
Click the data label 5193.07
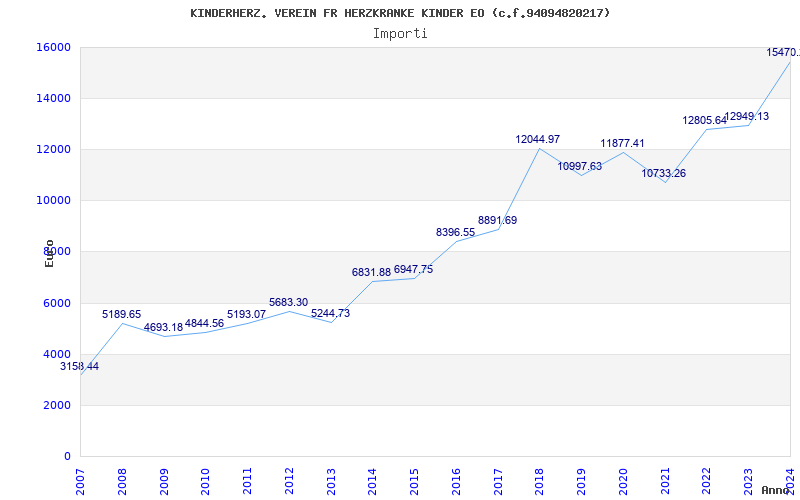pyautogui.click(x=246, y=314)
